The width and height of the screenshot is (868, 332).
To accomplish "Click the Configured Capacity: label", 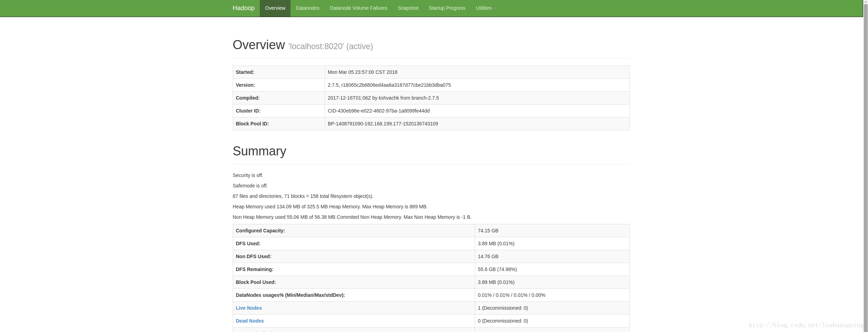I will point(261,231).
